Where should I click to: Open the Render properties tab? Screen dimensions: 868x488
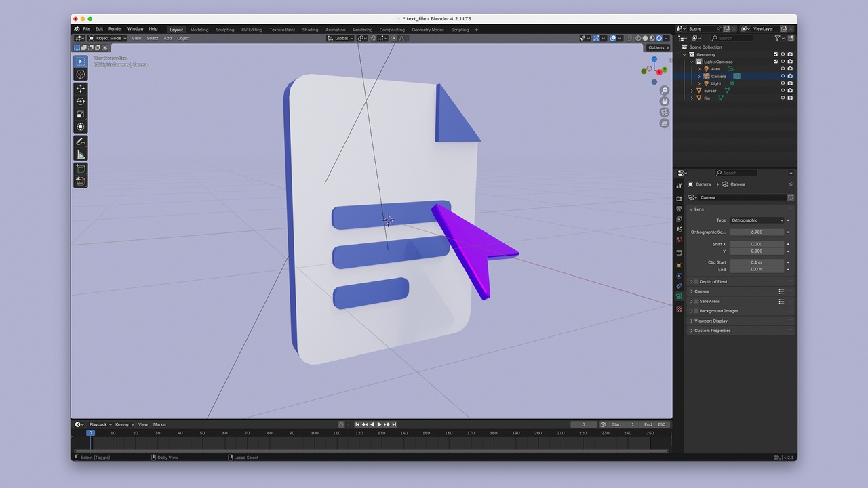pyautogui.click(x=679, y=199)
